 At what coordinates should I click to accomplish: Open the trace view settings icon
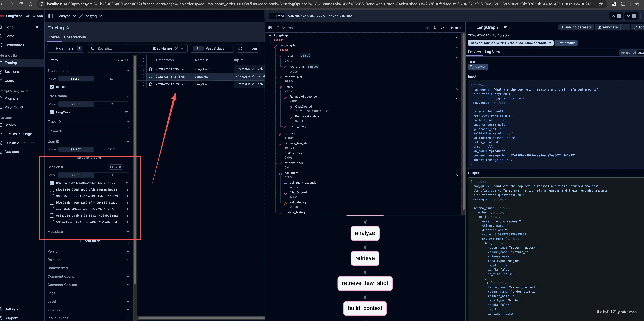click(435, 28)
